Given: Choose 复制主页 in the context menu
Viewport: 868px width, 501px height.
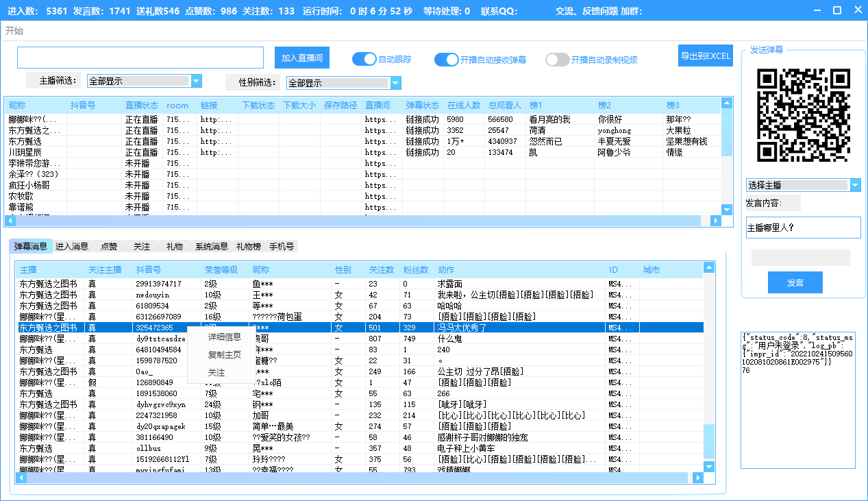Looking at the screenshot, I should coord(225,354).
